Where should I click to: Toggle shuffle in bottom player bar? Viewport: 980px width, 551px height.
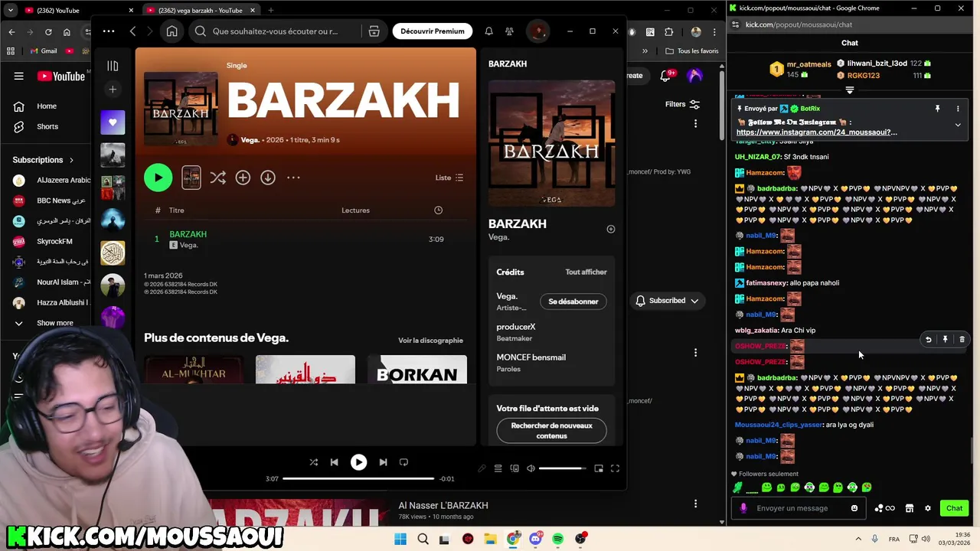(x=313, y=462)
